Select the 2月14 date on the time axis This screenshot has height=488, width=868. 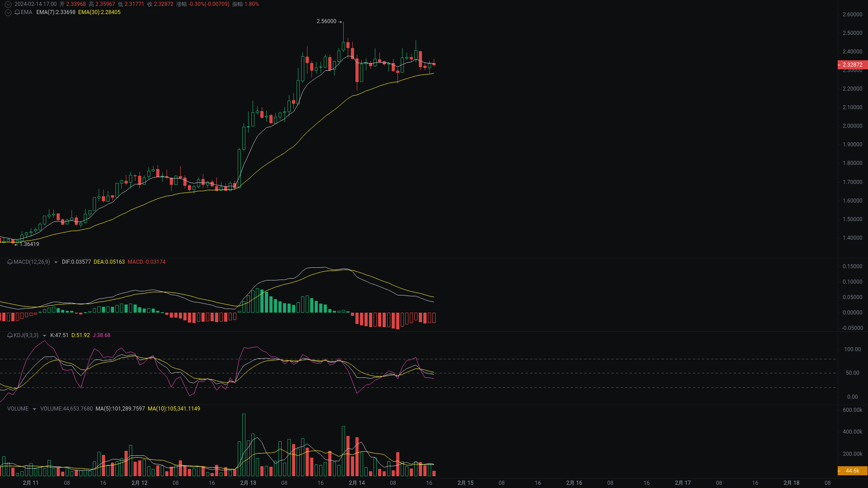tap(357, 483)
